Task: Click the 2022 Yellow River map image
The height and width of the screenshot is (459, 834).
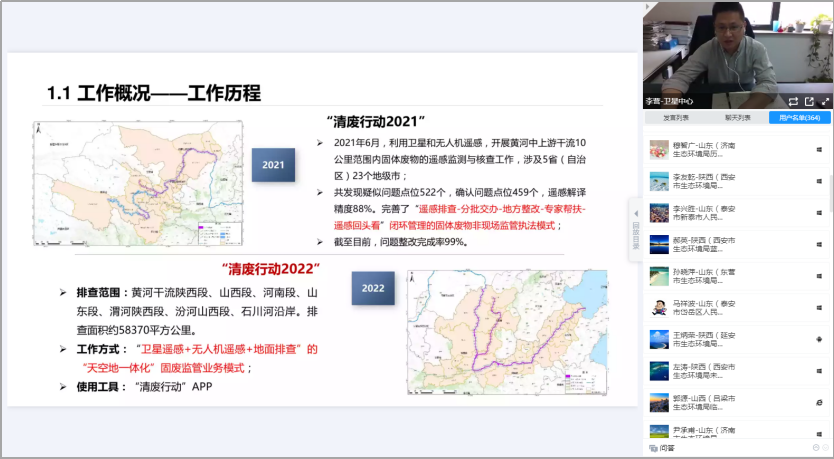Action: point(506,332)
